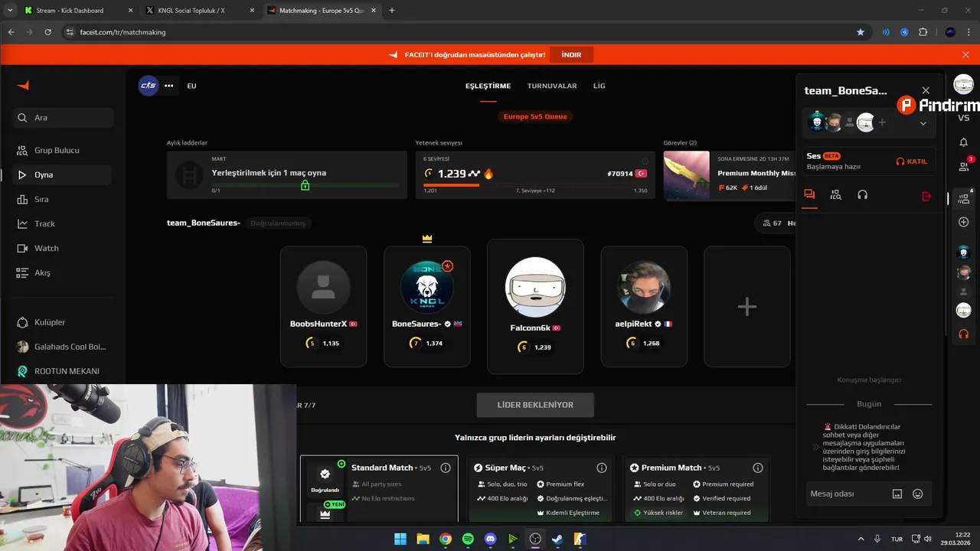Expand the party members chevron
Viewport: 980px width, 551px height.
923,123
